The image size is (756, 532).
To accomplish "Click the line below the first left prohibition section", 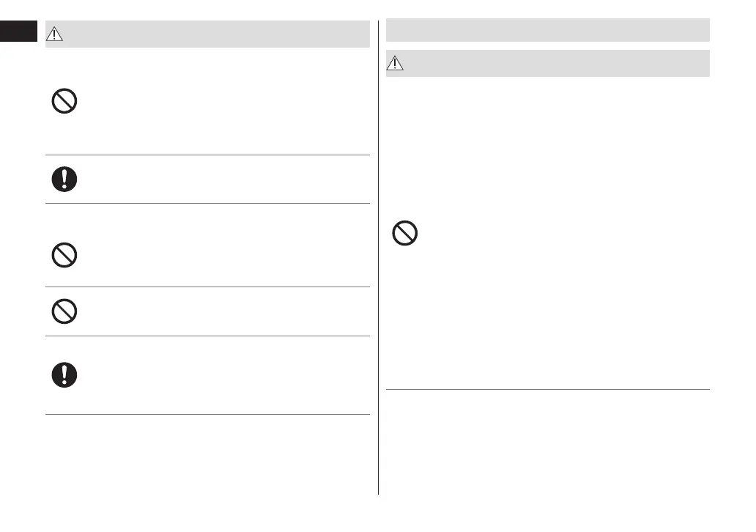I will tap(207, 155).
